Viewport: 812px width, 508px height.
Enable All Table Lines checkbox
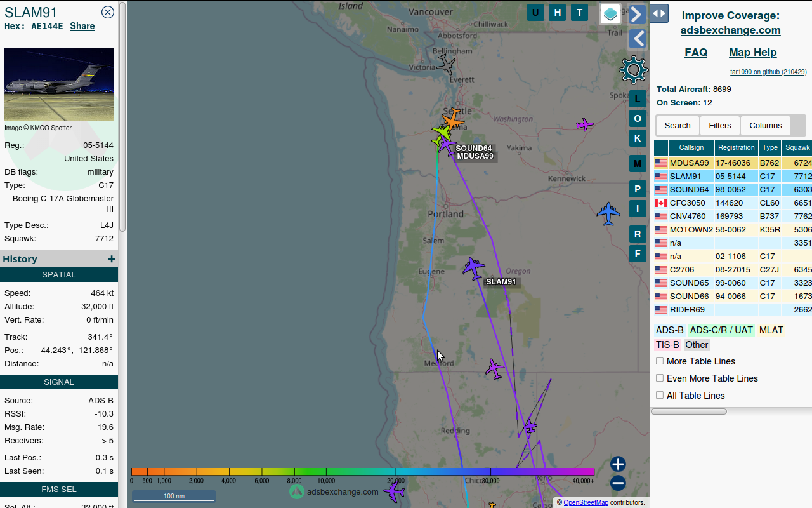pos(660,395)
